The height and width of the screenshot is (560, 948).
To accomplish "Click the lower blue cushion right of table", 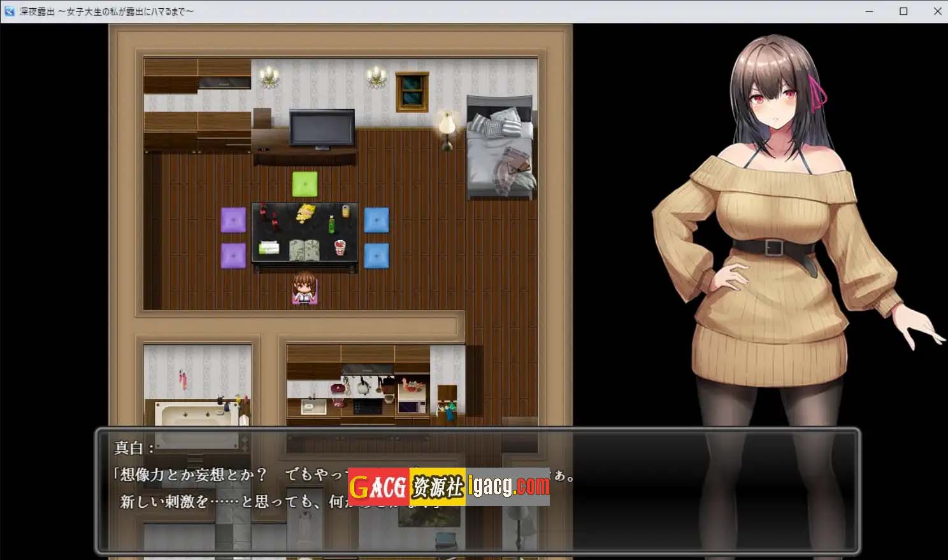I will click(x=376, y=255).
